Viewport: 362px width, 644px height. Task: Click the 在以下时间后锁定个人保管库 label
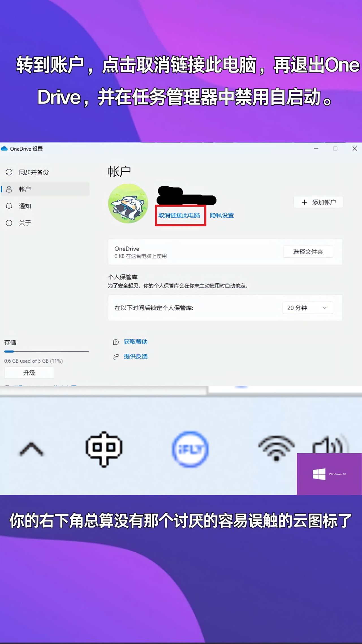(x=154, y=308)
